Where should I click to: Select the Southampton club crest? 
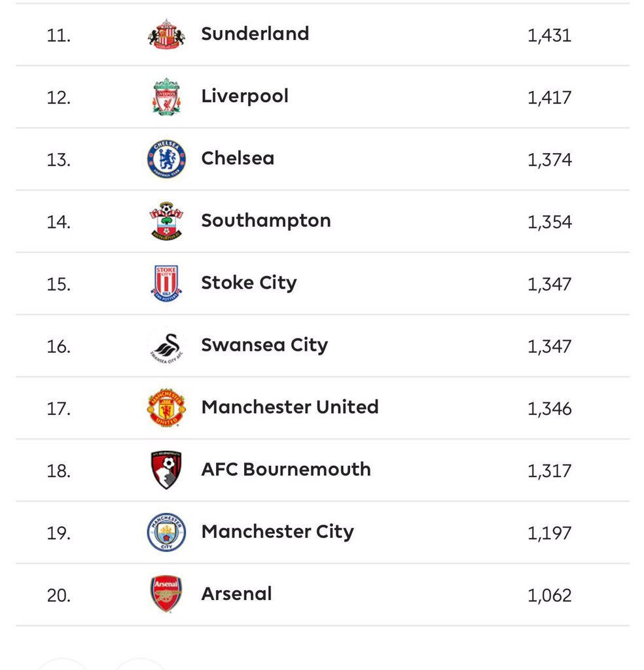pos(166,221)
